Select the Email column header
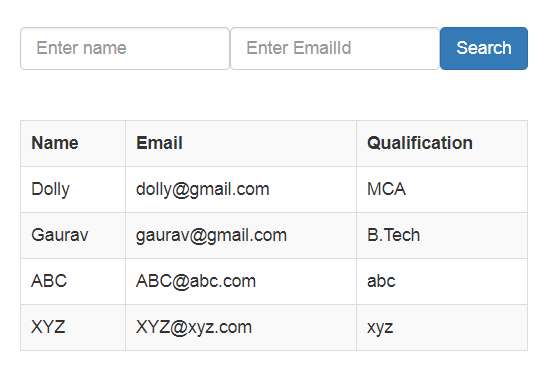 241,143
